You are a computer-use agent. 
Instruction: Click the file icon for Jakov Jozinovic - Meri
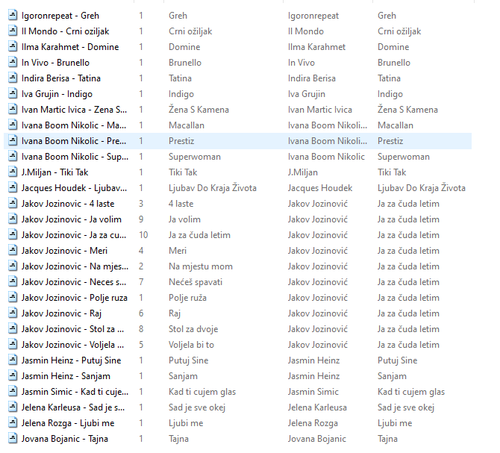point(13,250)
